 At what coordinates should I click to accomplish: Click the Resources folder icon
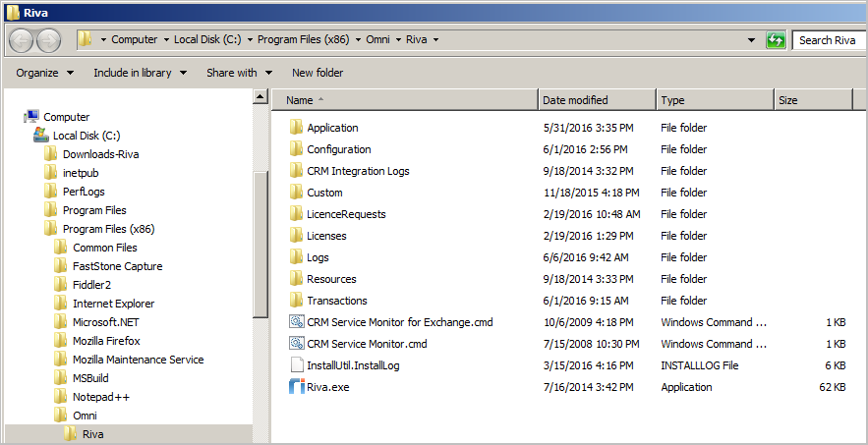pos(297,279)
